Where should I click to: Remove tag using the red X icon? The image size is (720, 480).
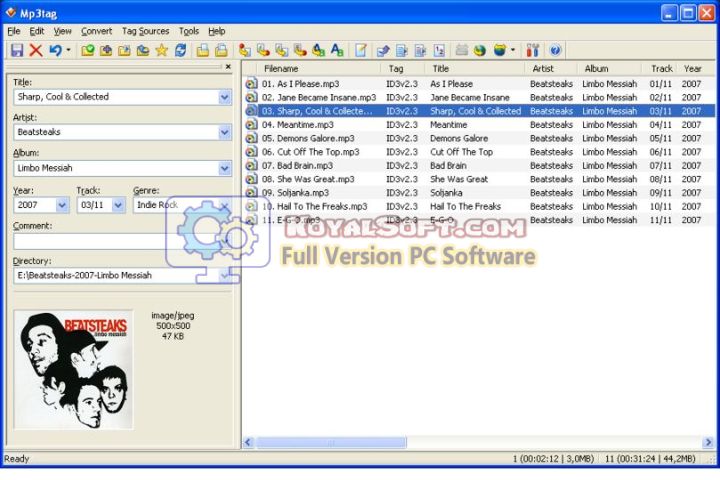tap(36, 50)
